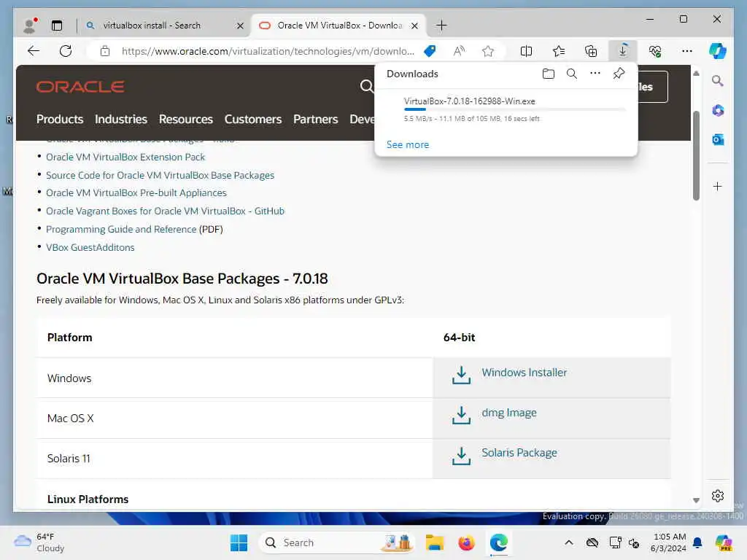This screenshot has height=560, width=747.
Task: Add a new sidebar app with plus
Action: (718, 186)
